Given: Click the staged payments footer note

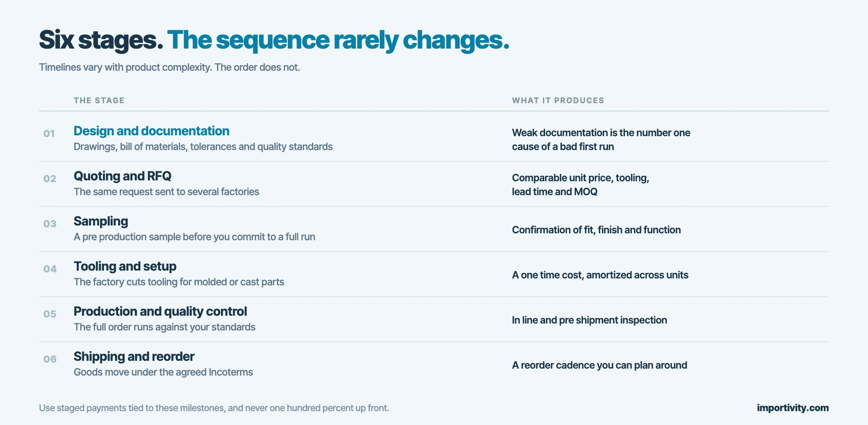Looking at the screenshot, I should [x=214, y=408].
